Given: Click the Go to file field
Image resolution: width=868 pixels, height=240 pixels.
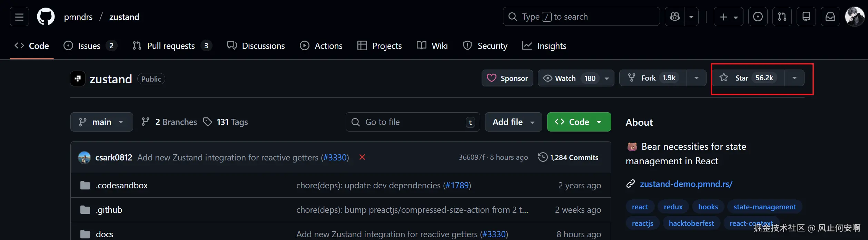Looking at the screenshot, I should coord(412,122).
